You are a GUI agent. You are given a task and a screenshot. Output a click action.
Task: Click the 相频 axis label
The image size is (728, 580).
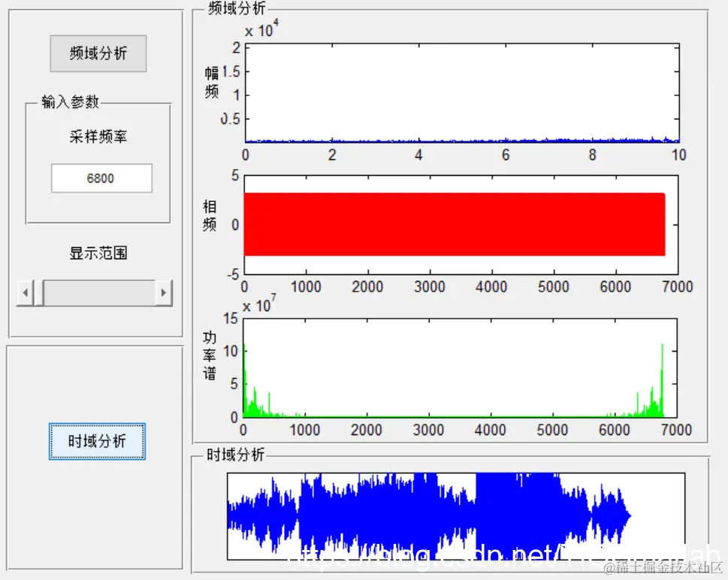point(210,216)
